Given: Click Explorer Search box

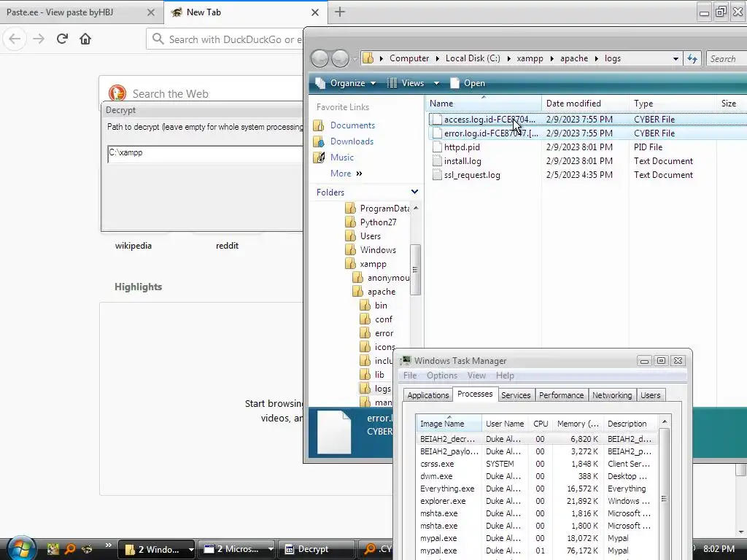Looking at the screenshot, I should click(x=727, y=58).
